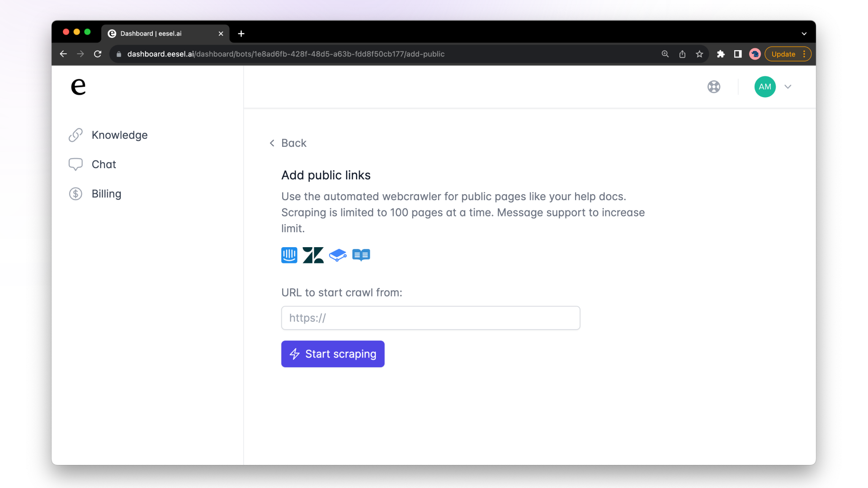868x488 pixels.
Task: Click the GitBook integration icon
Action: point(337,255)
